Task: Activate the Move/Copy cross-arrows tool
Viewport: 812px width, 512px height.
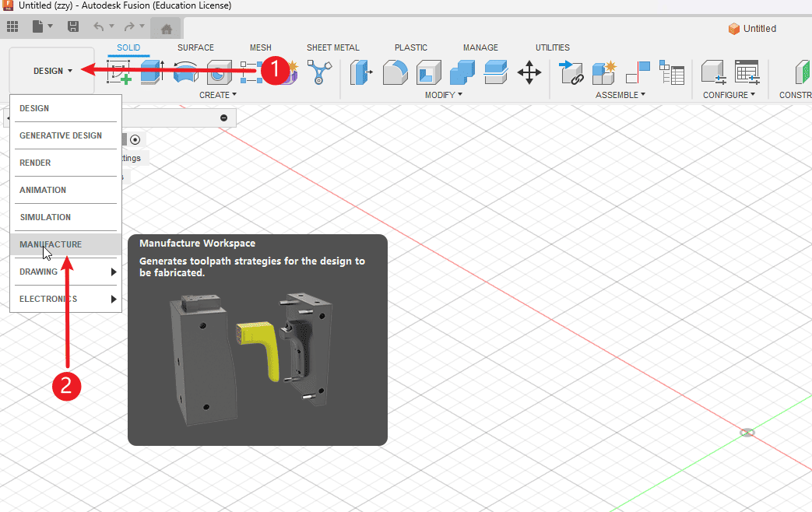Action: point(529,73)
